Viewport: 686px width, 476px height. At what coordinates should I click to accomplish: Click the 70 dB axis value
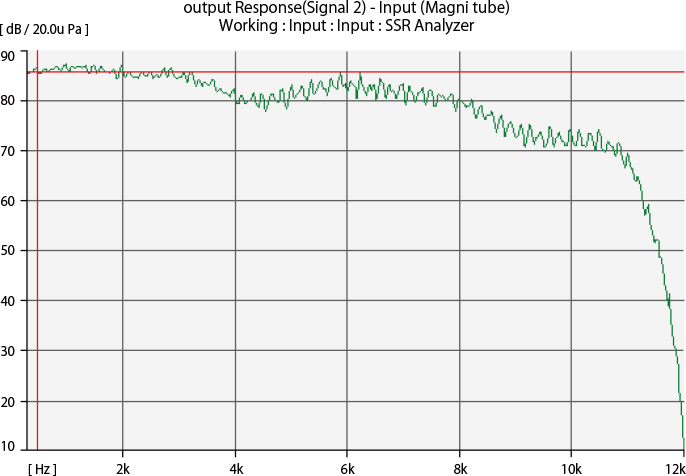pos(8,151)
